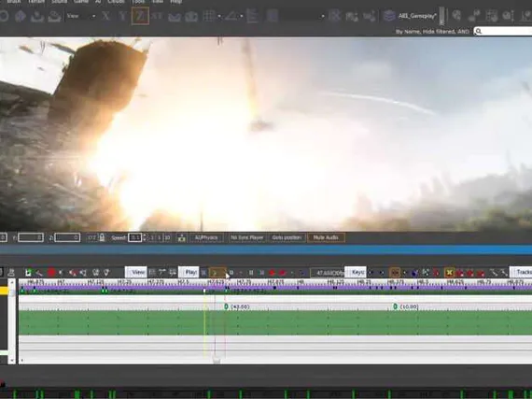The height and width of the screenshot is (399, 532).
Task: Click the current time field showing 47
Action: point(327,272)
